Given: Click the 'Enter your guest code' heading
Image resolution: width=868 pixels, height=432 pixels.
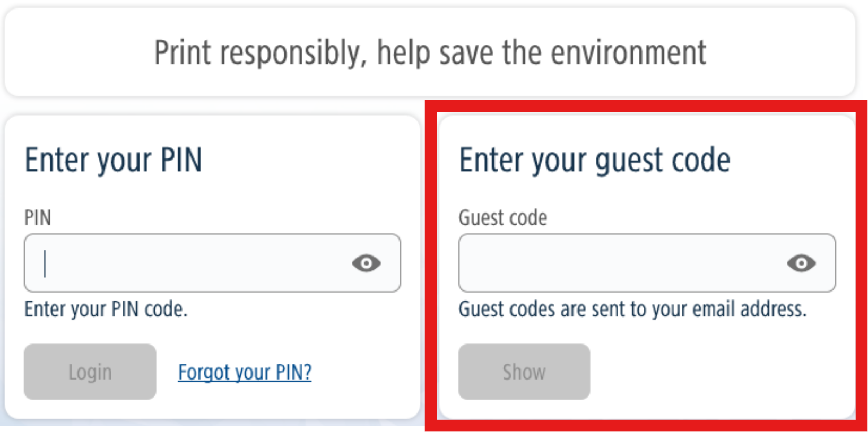Looking at the screenshot, I should click(594, 160).
